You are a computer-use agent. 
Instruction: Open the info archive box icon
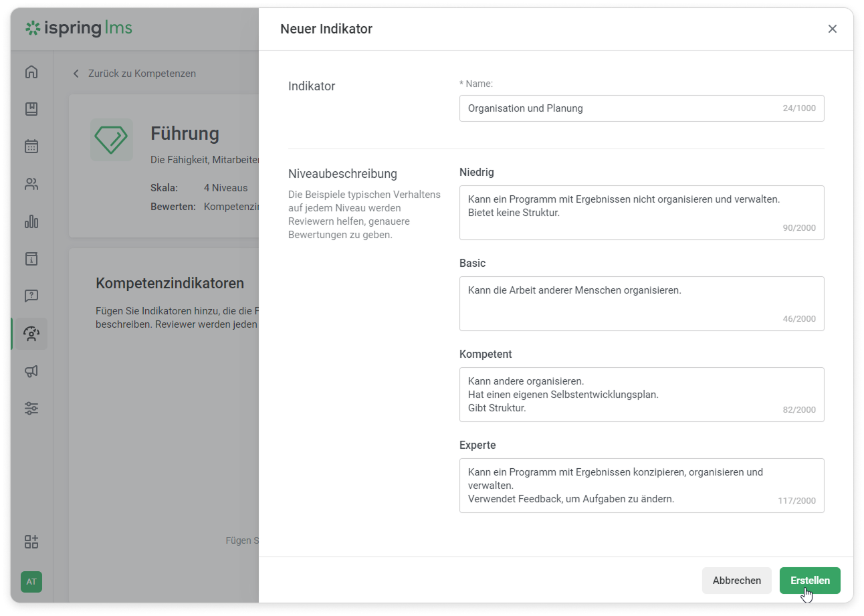[x=31, y=259]
